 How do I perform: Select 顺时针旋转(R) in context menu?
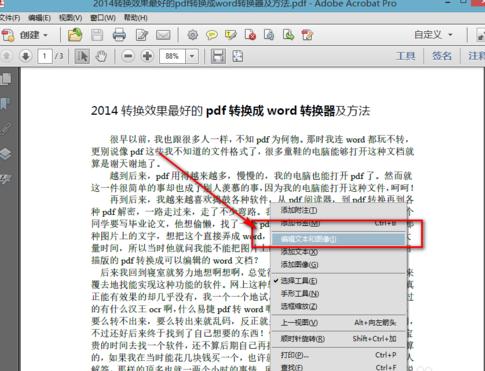[339, 339]
